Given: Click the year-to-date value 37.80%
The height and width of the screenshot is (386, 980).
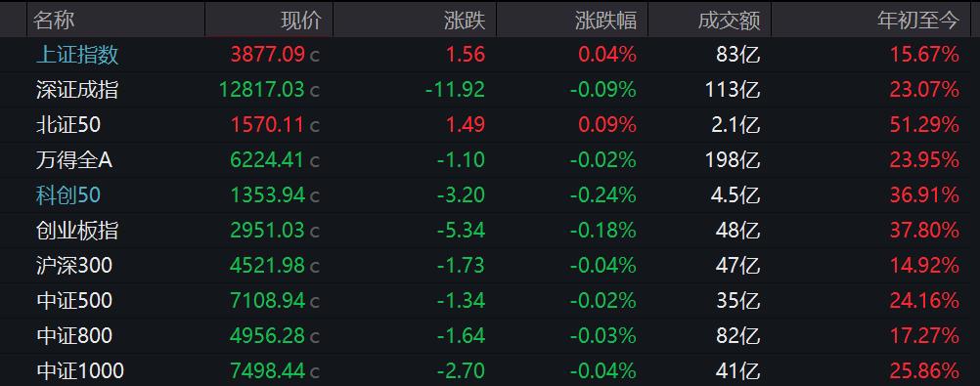Looking at the screenshot, I should click(x=925, y=231).
